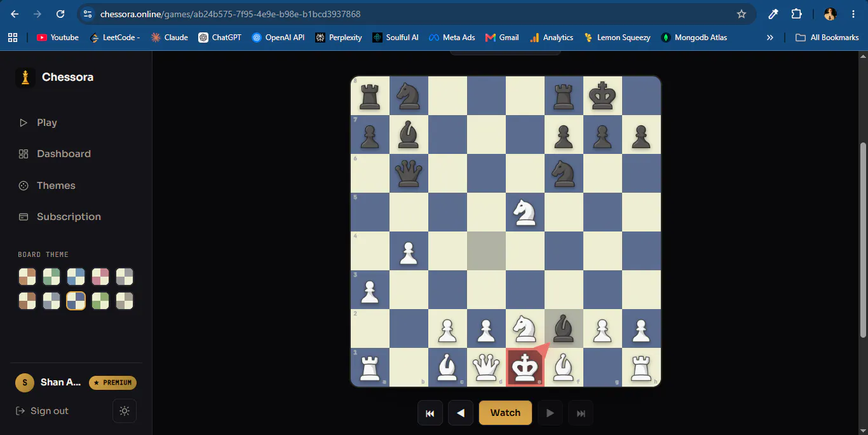Click the black bishop on f2
The height and width of the screenshot is (435, 868).
564,329
